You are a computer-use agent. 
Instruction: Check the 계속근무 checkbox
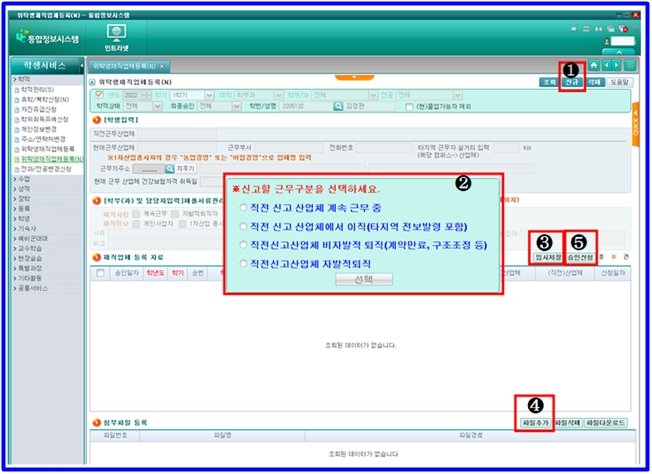136,214
